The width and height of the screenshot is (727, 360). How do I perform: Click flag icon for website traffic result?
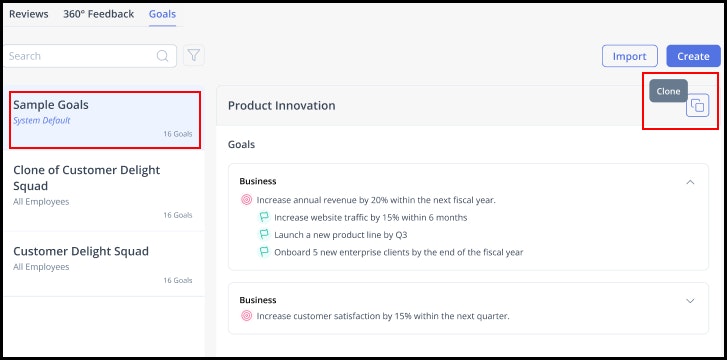[264, 217]
